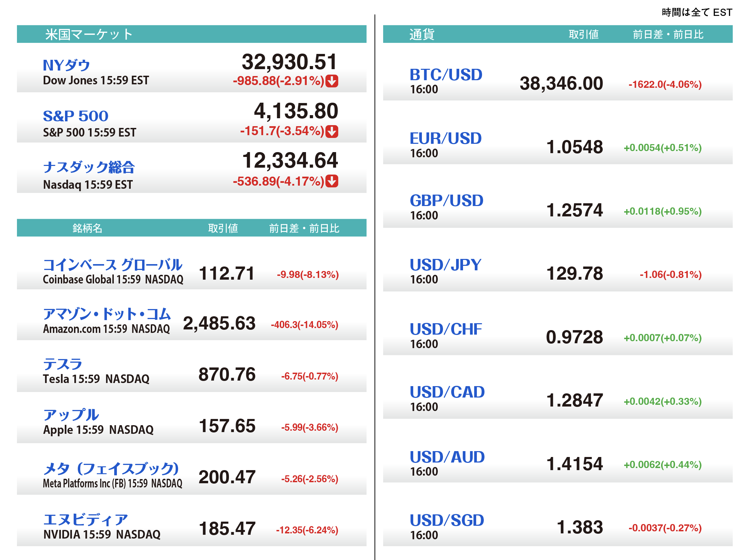Viewport: 749px width, 560px height.
Task: Open the GBP/USD currency pair
Action: click(446, 200)
